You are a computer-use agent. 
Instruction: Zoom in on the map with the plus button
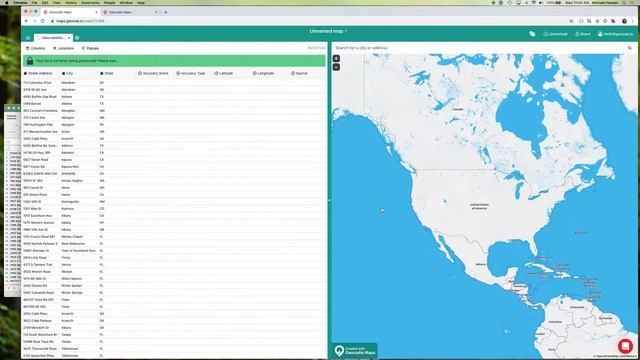pos(336,58)
